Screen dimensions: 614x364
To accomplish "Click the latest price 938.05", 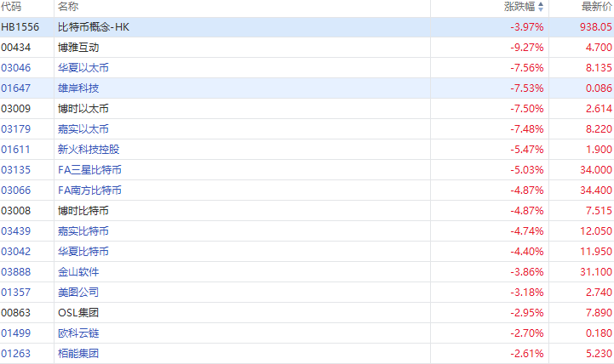I will point(596,27).
